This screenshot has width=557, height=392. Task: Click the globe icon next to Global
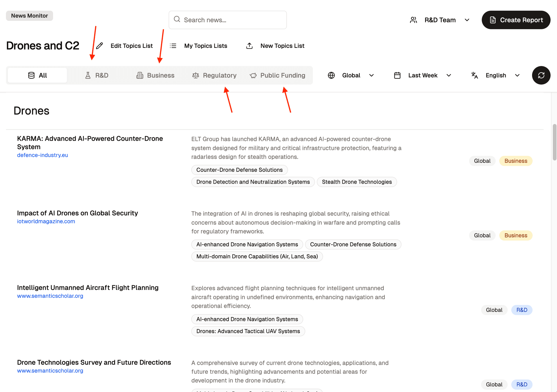tap(331, 75)
